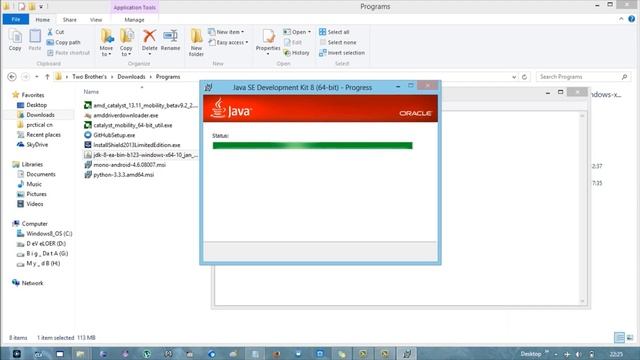Create a New folder from ribbon
Viewport: 640px width, 360px height.
(196, 42)
